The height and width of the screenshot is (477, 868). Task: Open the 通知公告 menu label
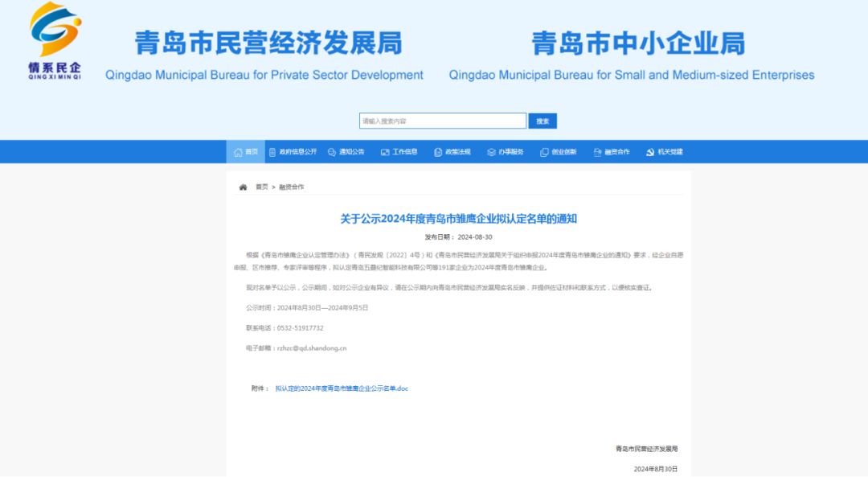[x=352, y=152]
